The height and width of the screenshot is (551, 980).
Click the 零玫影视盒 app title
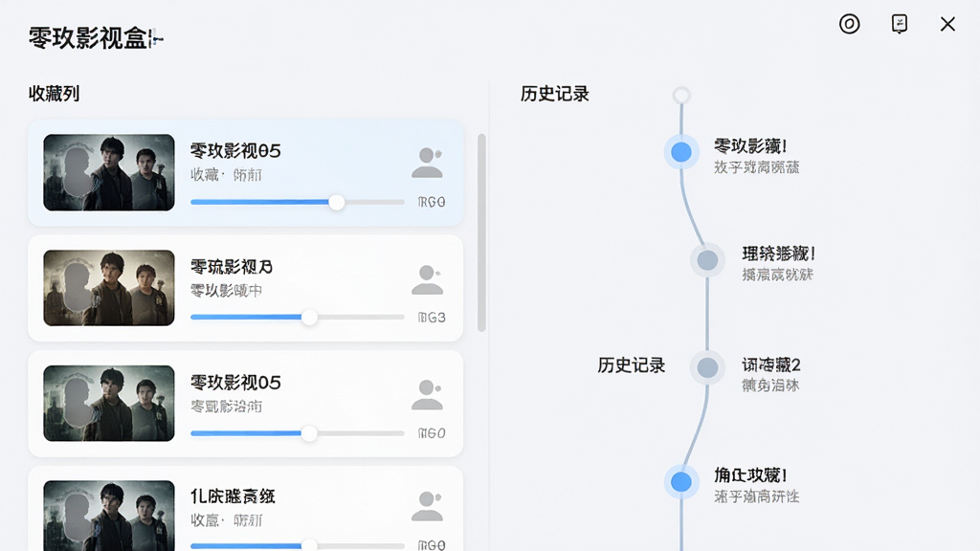96,38
